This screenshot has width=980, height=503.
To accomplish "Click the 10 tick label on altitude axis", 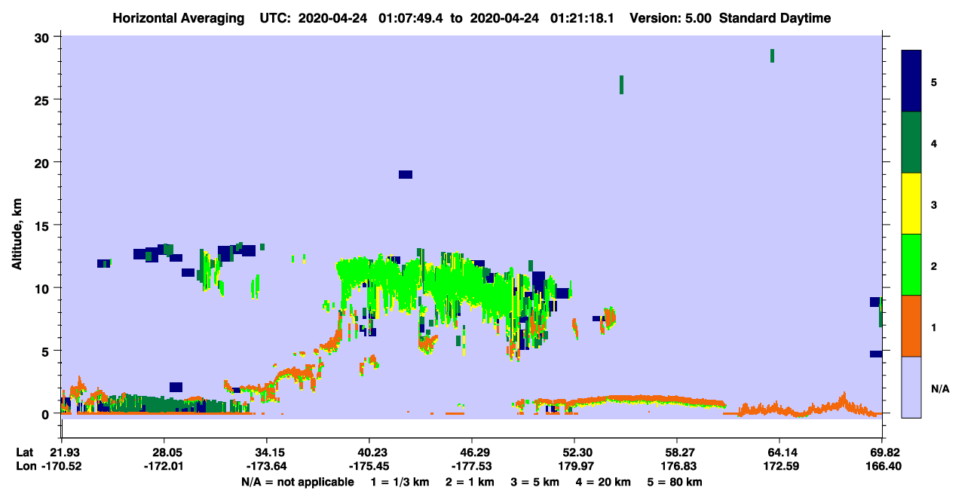I will 44,288.
